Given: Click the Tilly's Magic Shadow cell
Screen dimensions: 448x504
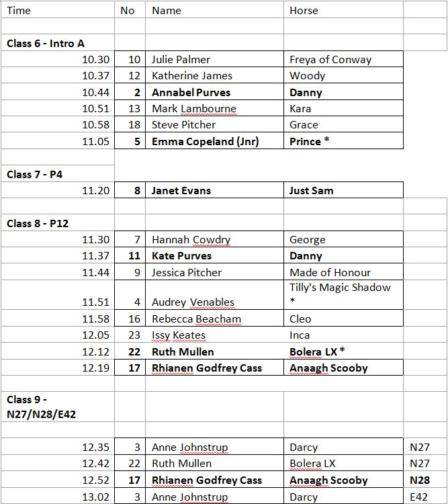Looking at the screenshot, I should click(x=340, y=288).
